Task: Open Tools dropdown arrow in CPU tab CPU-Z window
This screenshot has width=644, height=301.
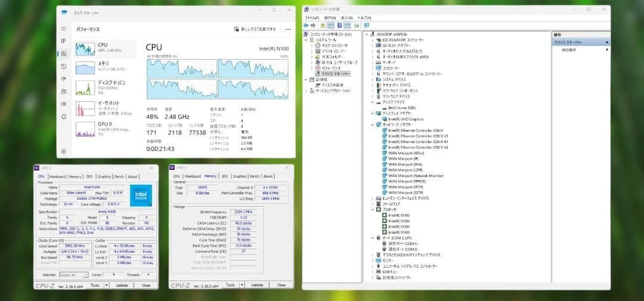Action: click(x=106, y=285)
